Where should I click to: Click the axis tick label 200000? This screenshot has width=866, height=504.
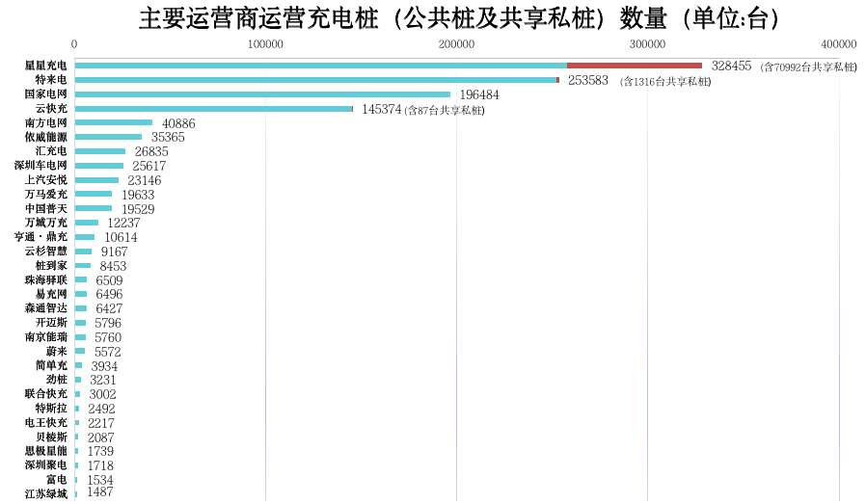point(456,44)
